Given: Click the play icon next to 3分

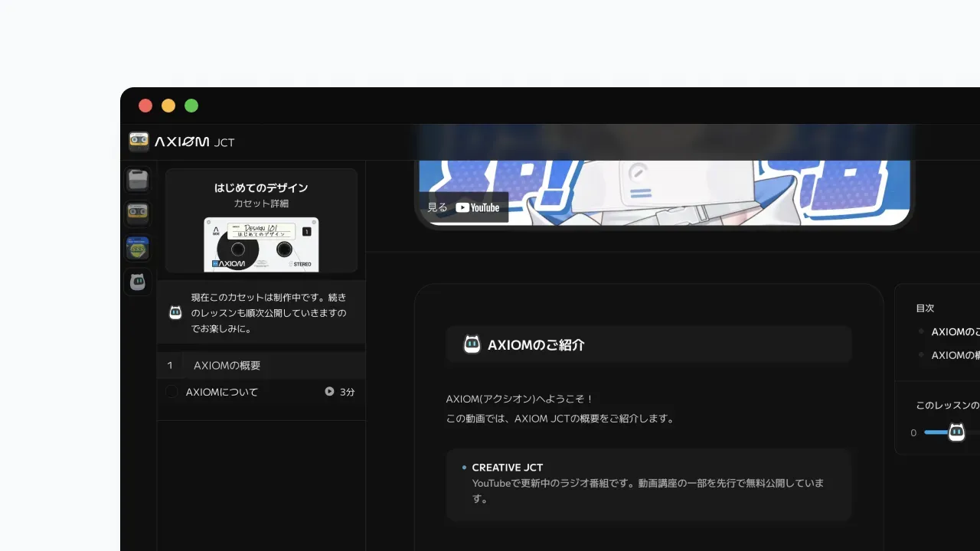Looking at the screenshot, I should click(329, 391).
